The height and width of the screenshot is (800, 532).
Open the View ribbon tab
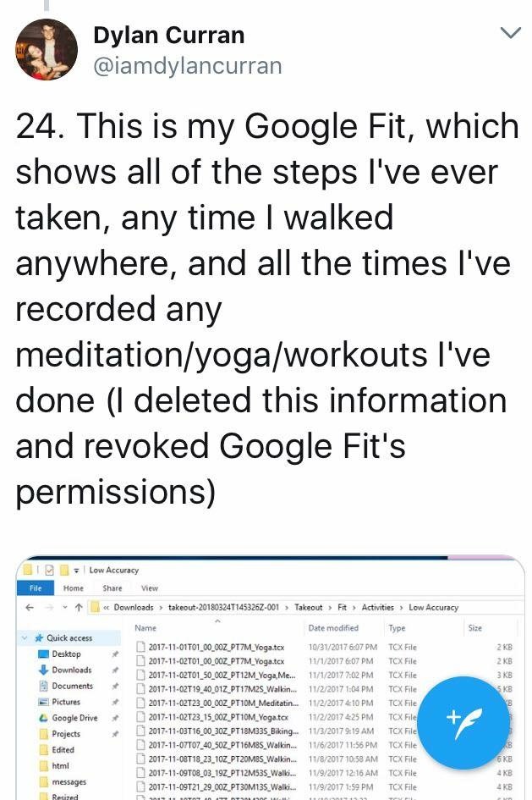(150, 588)
